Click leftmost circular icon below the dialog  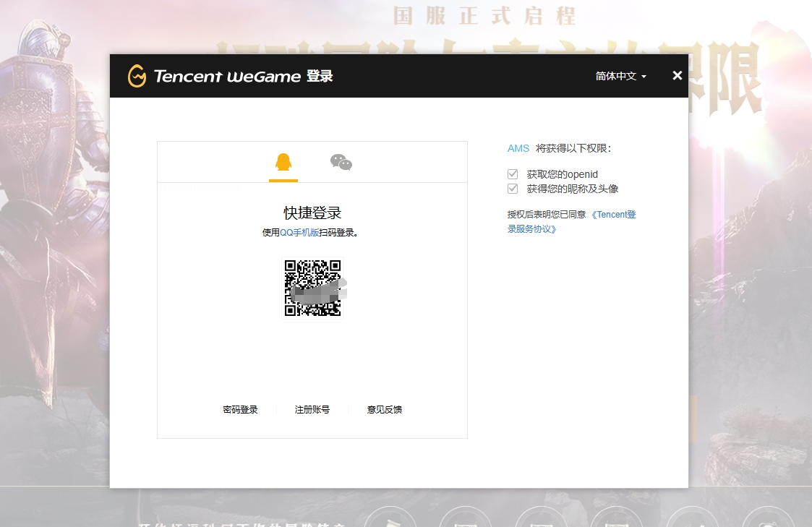tap(390, 519)
